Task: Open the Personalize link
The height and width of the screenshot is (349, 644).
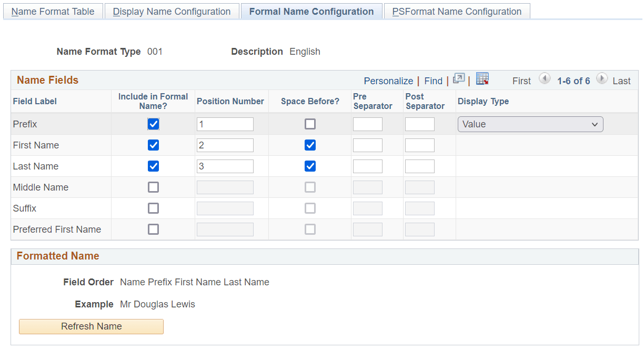Action: click(388, 81)
